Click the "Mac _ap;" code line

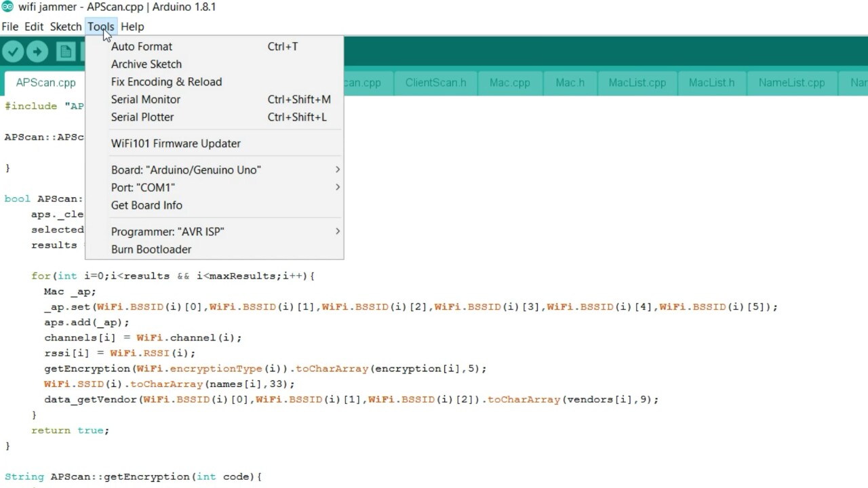70,291
